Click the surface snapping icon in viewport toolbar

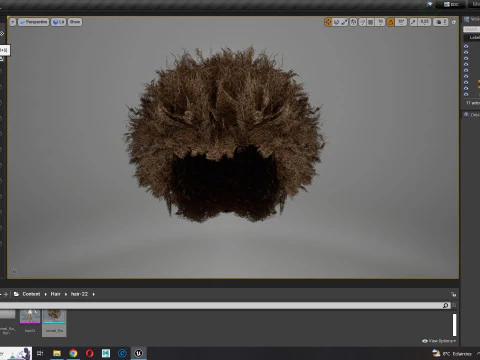pyautogui.click(x=362, y=22)
